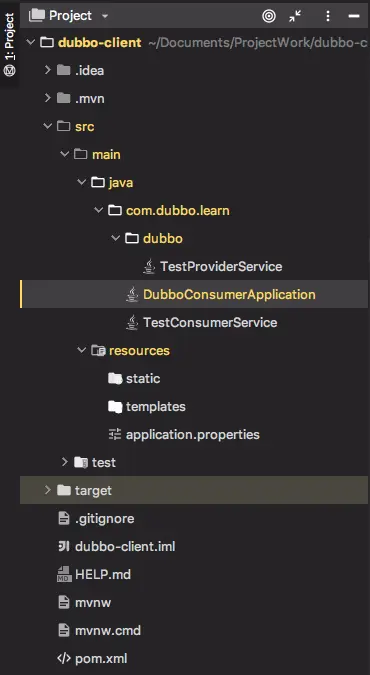Open the Project view dropdown arrow
The image size is (370, 675).
coord(105,16)
